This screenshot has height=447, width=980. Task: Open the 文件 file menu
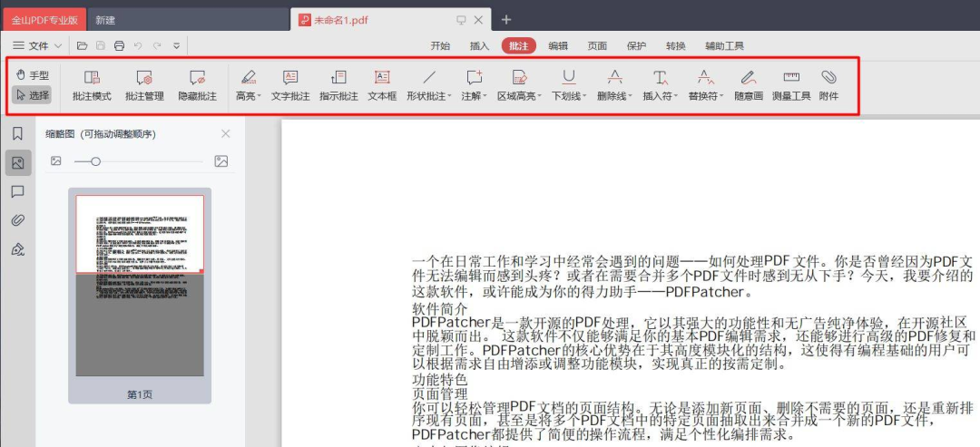tap(37, 45)
